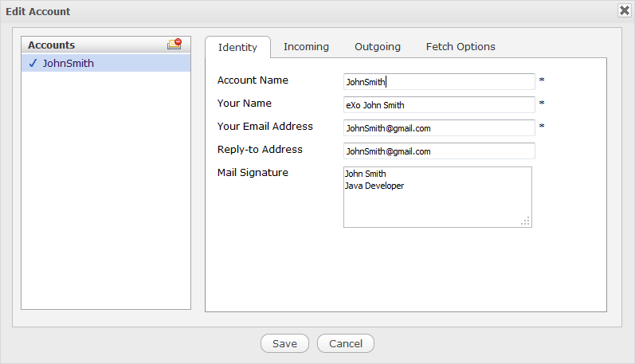Click the checkmark icon beside JohnSmith
Screen dimensions: 635x364
(x=33, y=64)
